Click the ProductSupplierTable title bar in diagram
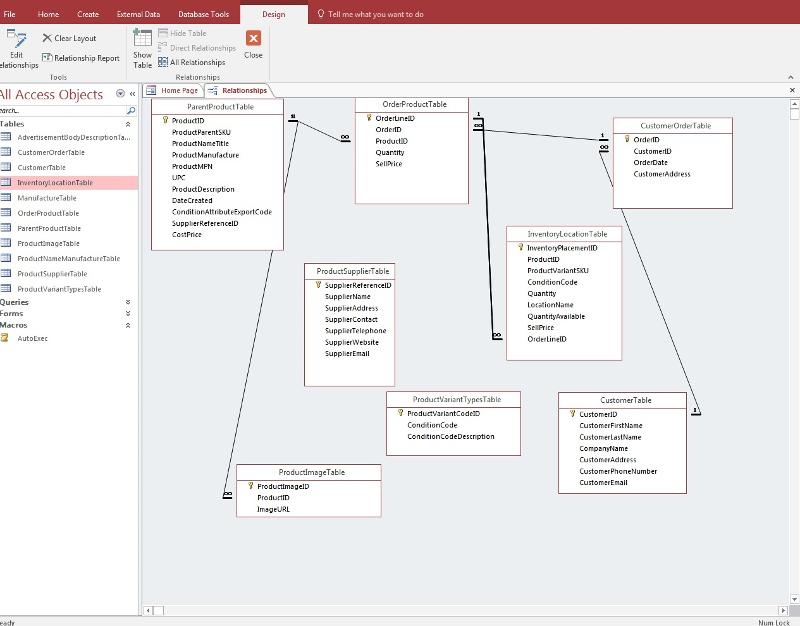Screen dimensions: 800x626 click(352, 271)
